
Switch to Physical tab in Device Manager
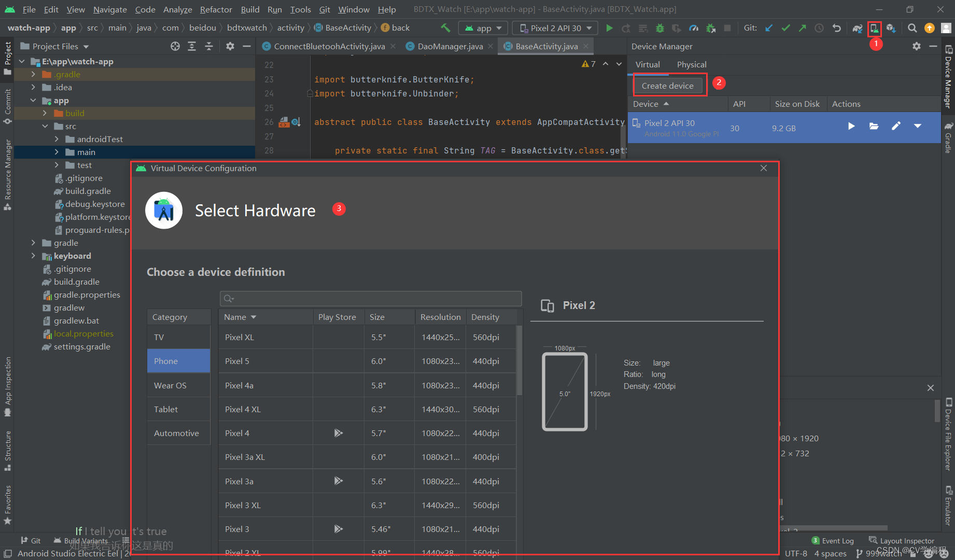coord(692,64)
